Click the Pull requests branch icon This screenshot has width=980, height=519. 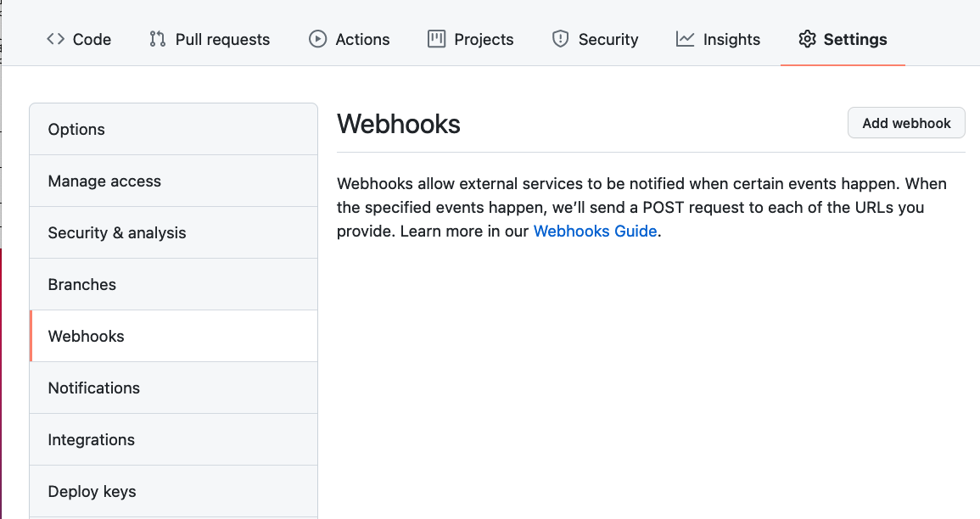(x=158, y=39)
